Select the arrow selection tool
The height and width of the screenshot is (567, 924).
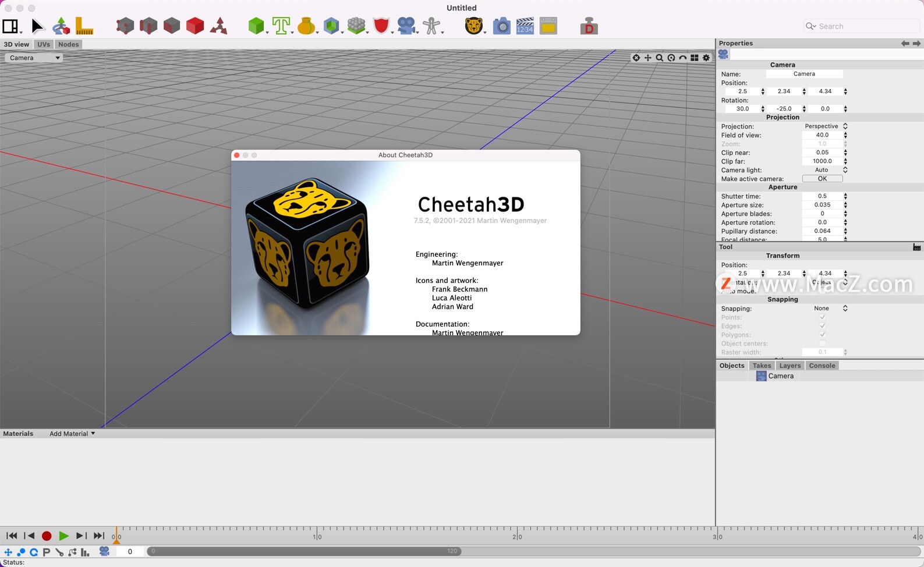[37, 26]
